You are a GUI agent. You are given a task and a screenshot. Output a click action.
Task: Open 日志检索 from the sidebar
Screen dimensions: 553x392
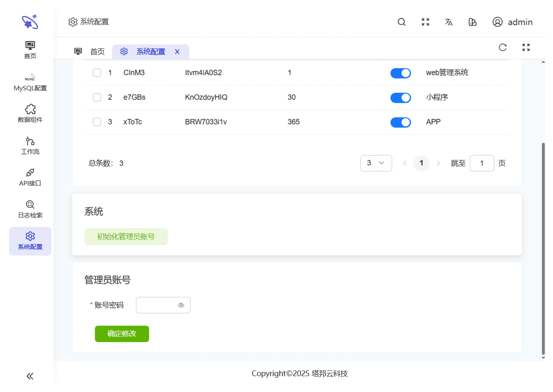point(30,209)
